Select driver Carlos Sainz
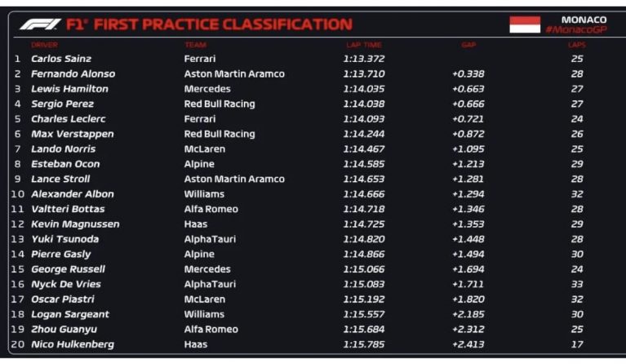The height and width of the screenshot is (364, 626). pyautogui.click(x=61, y=59)
